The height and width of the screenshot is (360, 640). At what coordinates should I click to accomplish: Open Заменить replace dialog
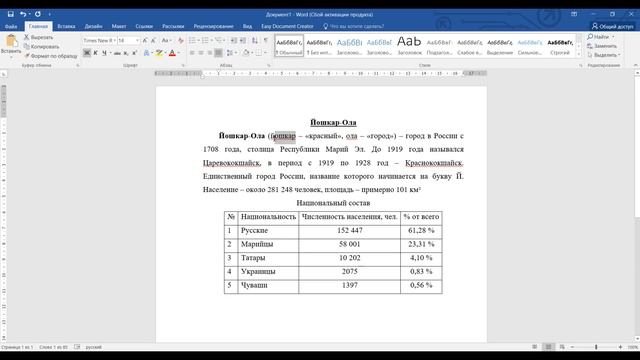tap(602, 46)
